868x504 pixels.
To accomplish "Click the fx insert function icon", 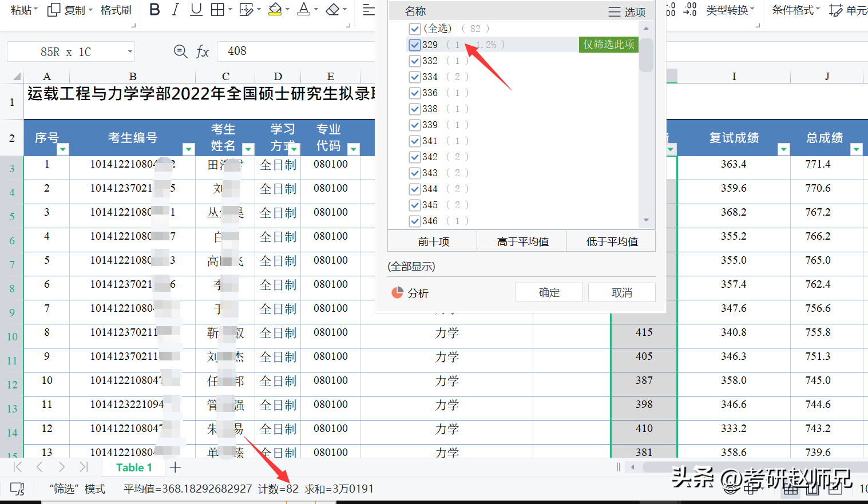I will [203, 51].
